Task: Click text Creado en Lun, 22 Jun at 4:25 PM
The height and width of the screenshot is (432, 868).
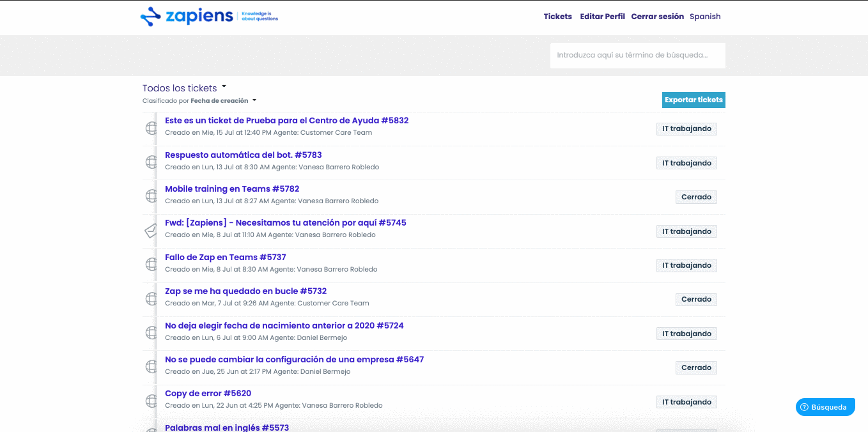Action: point(219,406)
